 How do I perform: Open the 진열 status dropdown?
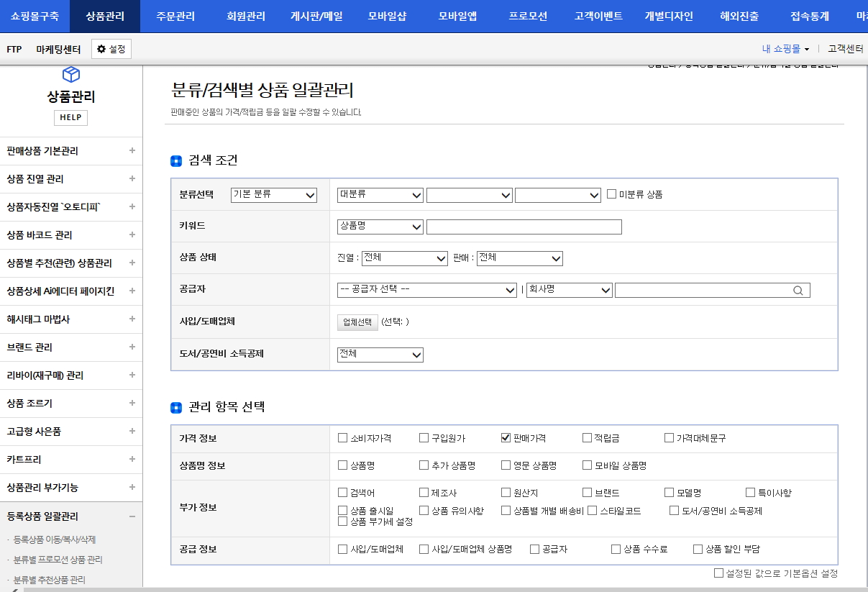coord(405,258)
